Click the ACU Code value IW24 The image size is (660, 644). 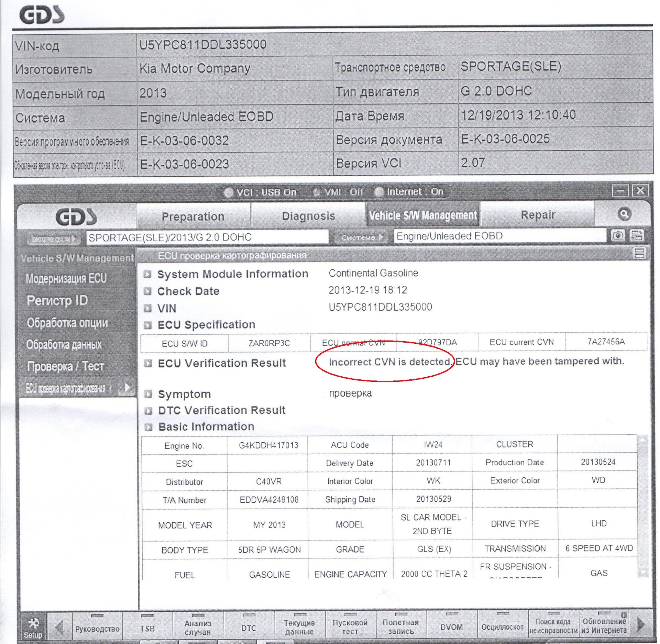point(433,445)
